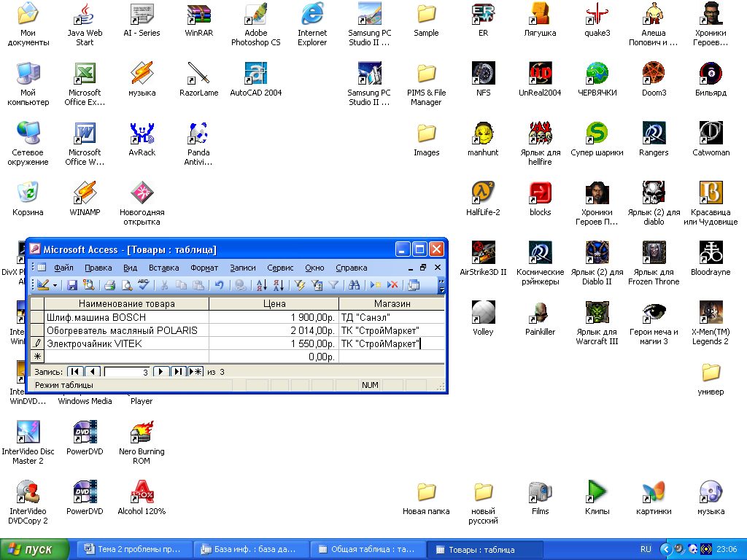Select the Наименование товара column header
The width and height of the screenshot is (747, 560).
(x=127, y=304)
